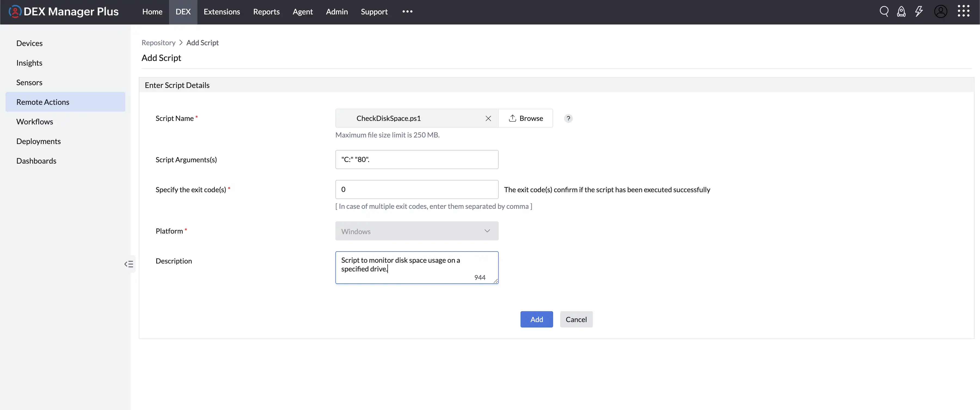This screenshot has width=980, height=410.
Task: Follow the Repository breadcrumb link
Action: coord(159,42)
